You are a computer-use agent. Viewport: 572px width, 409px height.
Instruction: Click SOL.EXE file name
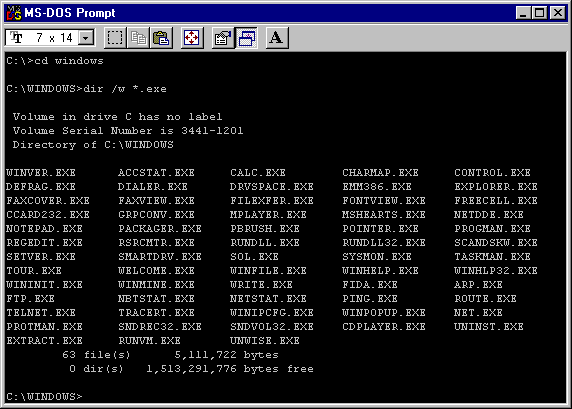pos(254,257)
